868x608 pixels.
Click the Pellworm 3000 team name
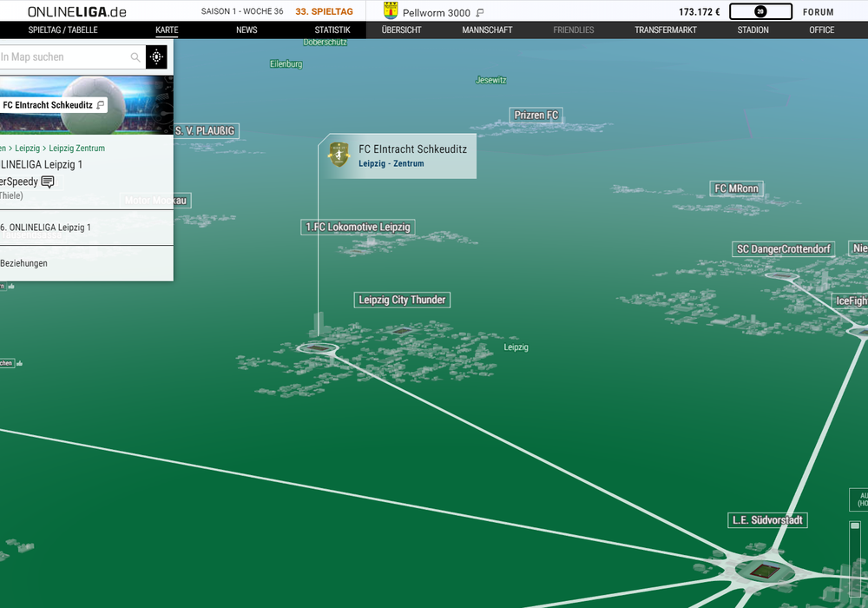tap(437, 13)
